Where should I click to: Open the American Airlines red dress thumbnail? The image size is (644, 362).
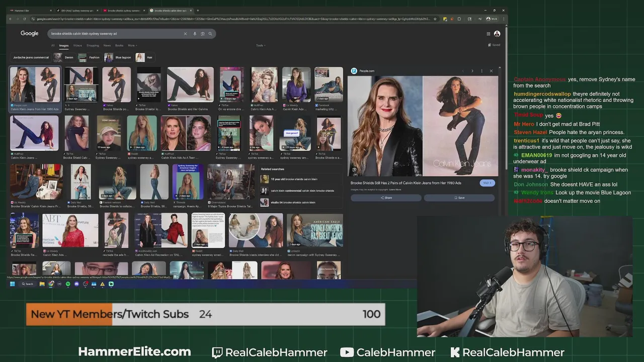(x=70, y=230)
